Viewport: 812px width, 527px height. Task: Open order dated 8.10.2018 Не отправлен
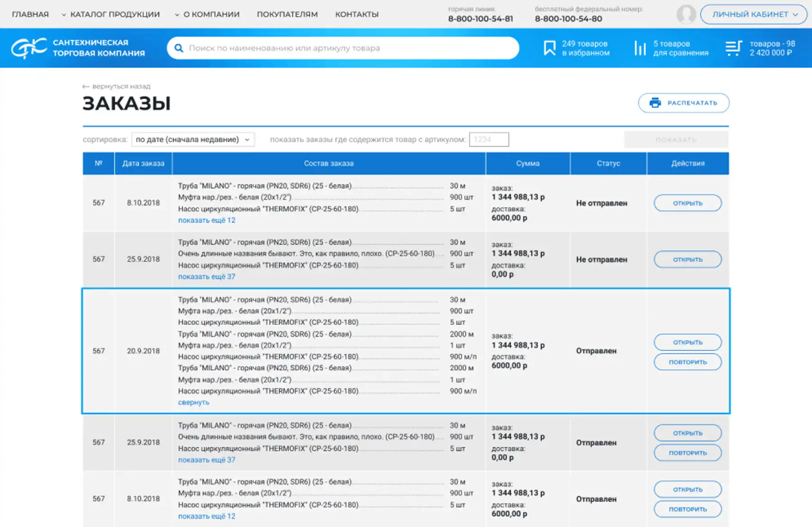pyautogui.click(x=687, y=203)
